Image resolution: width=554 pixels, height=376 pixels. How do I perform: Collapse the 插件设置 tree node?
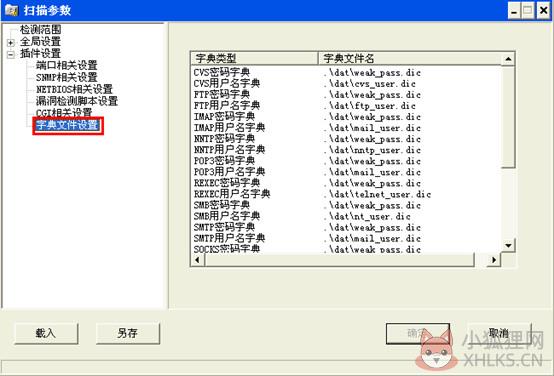(11, 54)
